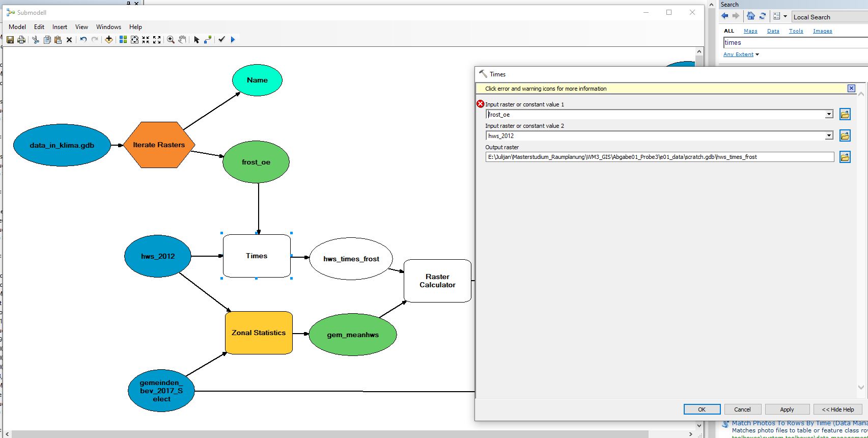The width and height of the screenshot is (868, 438).
Task: Paste from clipboard in model toolbar
Action: pyautogui.click(x=58, y=40)
